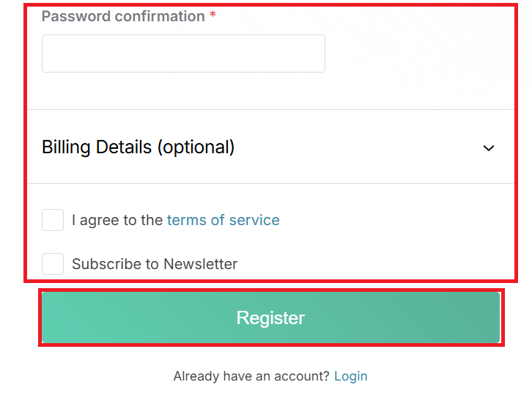Click the right end of Password confirmation field
The width and height of the screenshot is (532, 393).
pos(314,54)
